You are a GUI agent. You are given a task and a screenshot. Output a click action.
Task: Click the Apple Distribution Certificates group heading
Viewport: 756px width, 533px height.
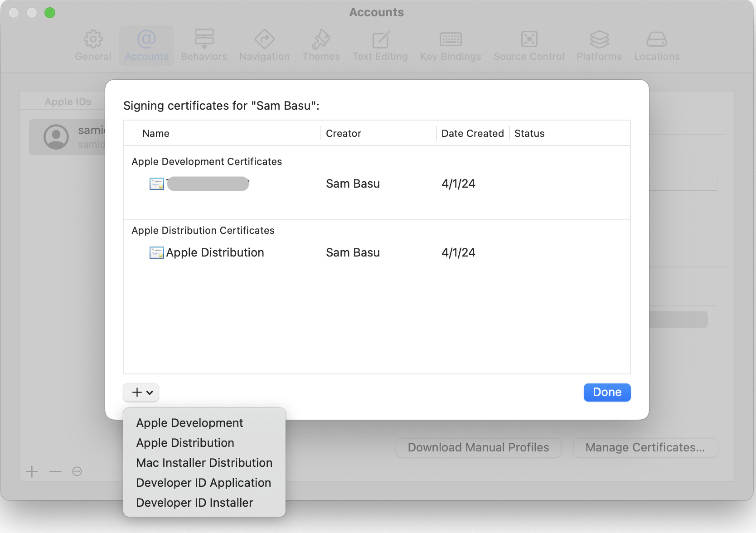pyautogui.click(x=203, y=230)
